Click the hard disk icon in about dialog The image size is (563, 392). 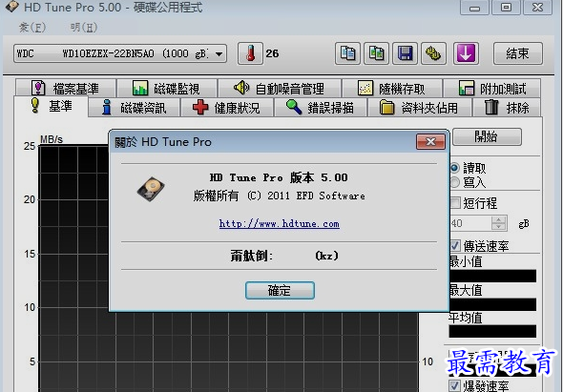151,189
